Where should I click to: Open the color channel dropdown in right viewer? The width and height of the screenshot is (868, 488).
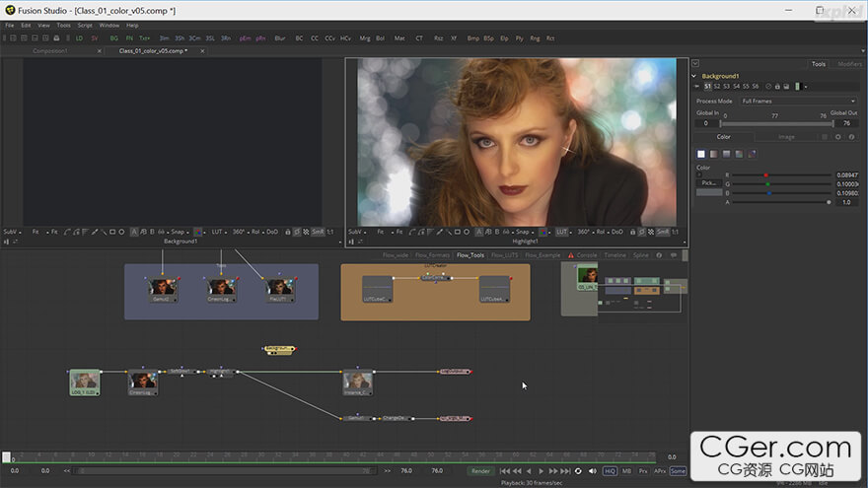click(544, 232)
